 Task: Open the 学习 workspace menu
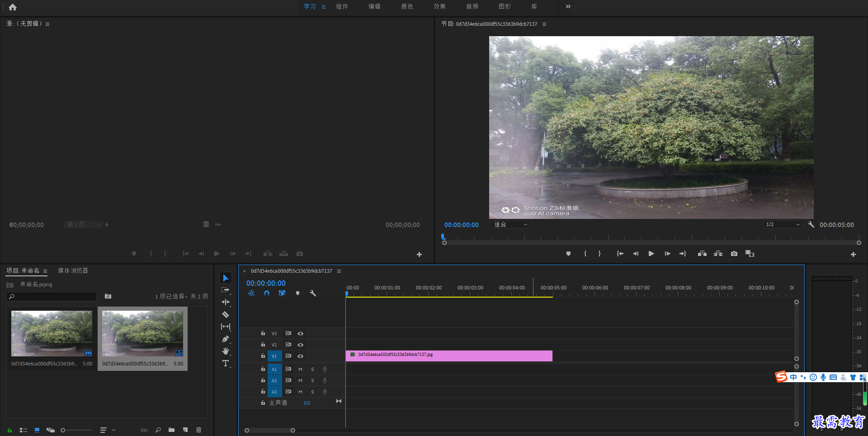[324, 7]
